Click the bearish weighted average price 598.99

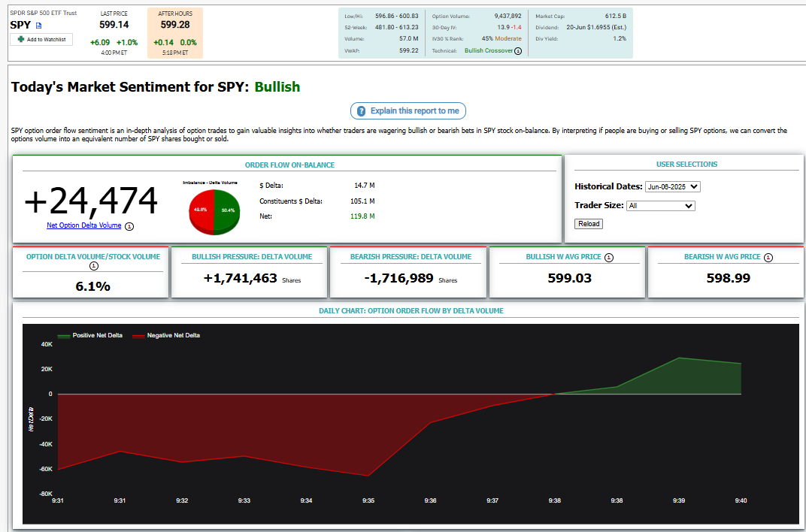coord(729,278)
